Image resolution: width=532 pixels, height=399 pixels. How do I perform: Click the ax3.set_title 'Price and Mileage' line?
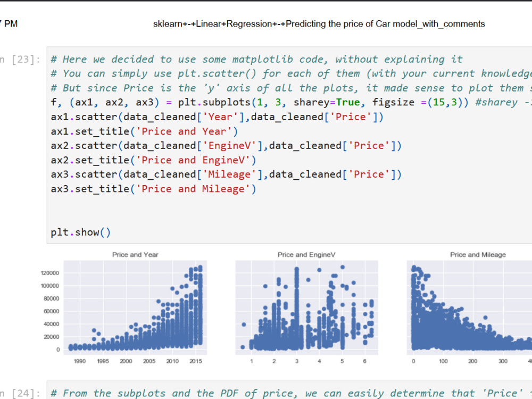click(153, 189)
